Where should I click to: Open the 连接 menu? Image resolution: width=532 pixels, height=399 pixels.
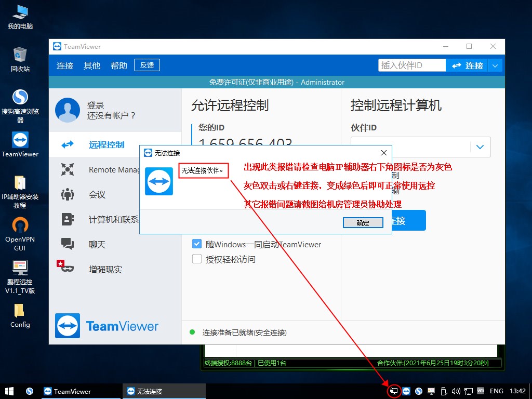click(x=65, y=65)
